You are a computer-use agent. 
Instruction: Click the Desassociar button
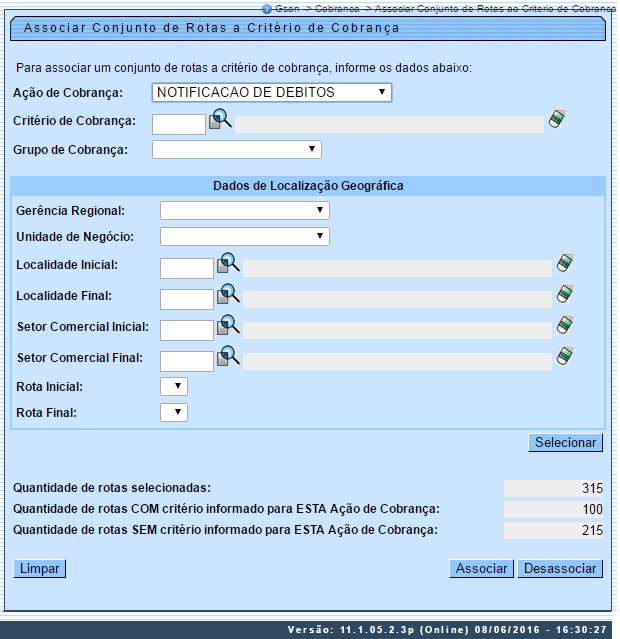pos(560,568)
